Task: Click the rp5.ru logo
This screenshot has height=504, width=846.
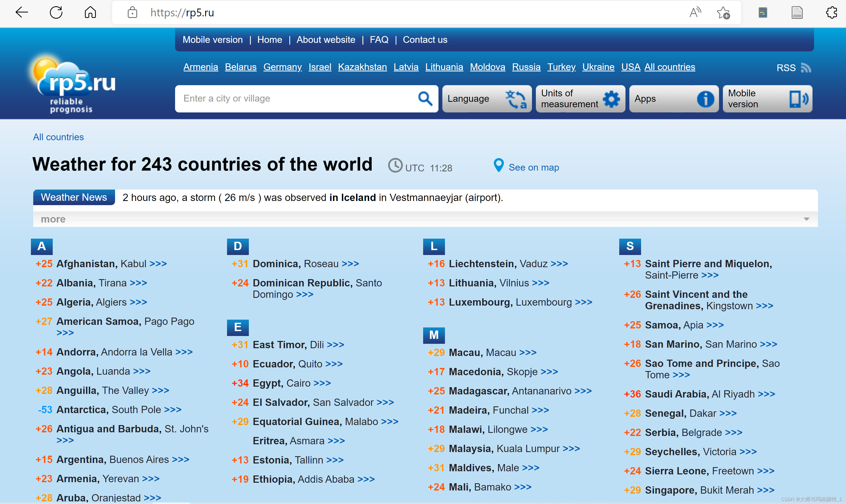Action: coord(73,84)
